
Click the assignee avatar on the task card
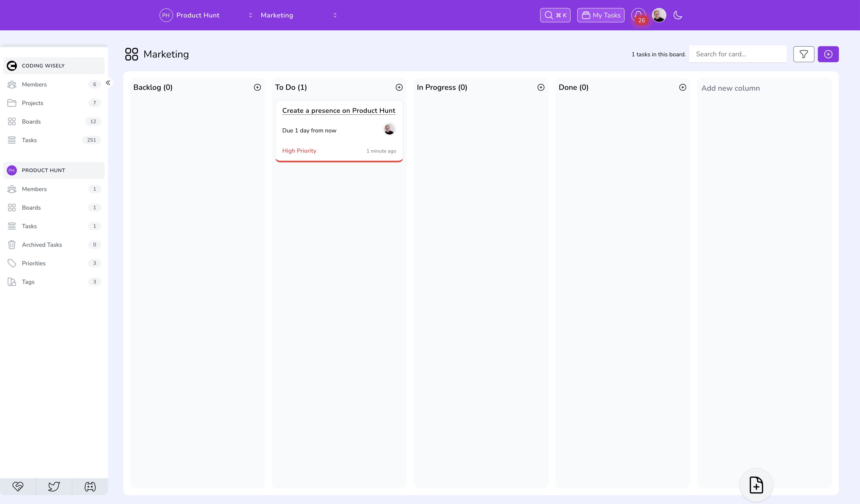pos(389,129)
